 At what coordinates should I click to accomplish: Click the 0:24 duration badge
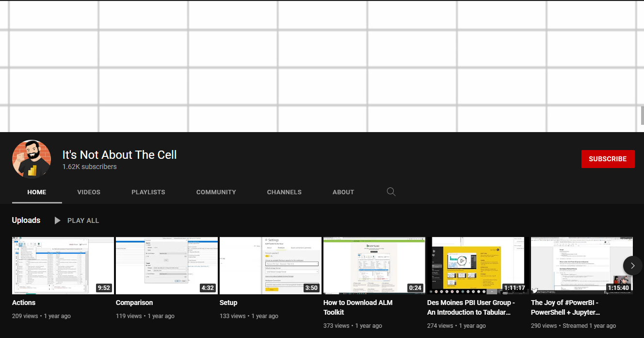415,288
